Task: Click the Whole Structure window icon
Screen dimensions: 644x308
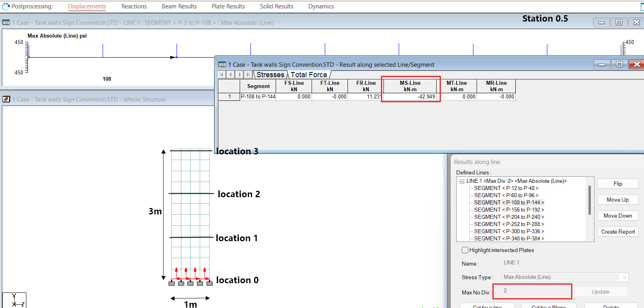Action: click(x=6, y=99)
